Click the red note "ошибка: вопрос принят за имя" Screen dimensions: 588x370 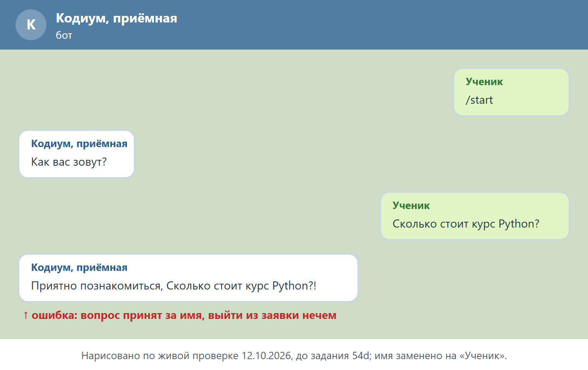tap(179, 315)
